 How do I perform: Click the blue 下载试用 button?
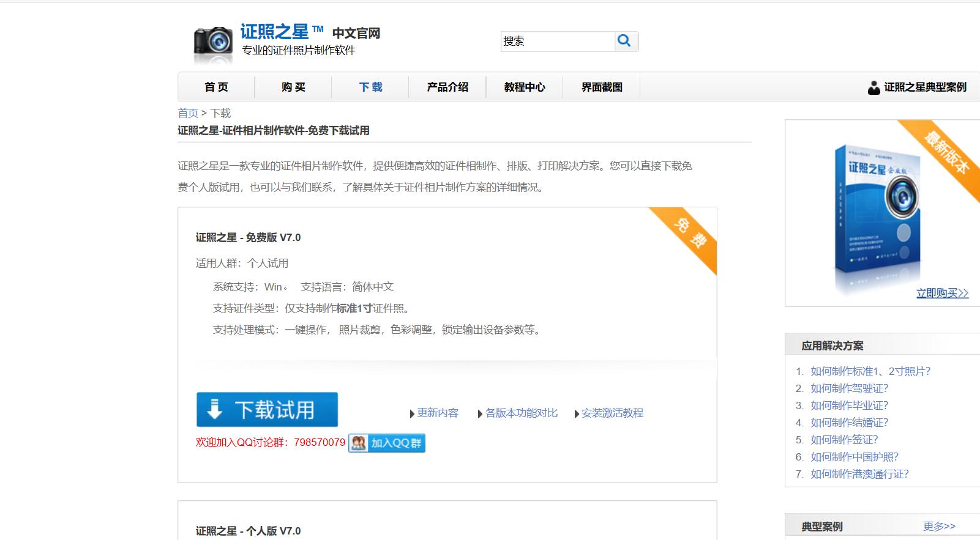(x=267, y=409)
